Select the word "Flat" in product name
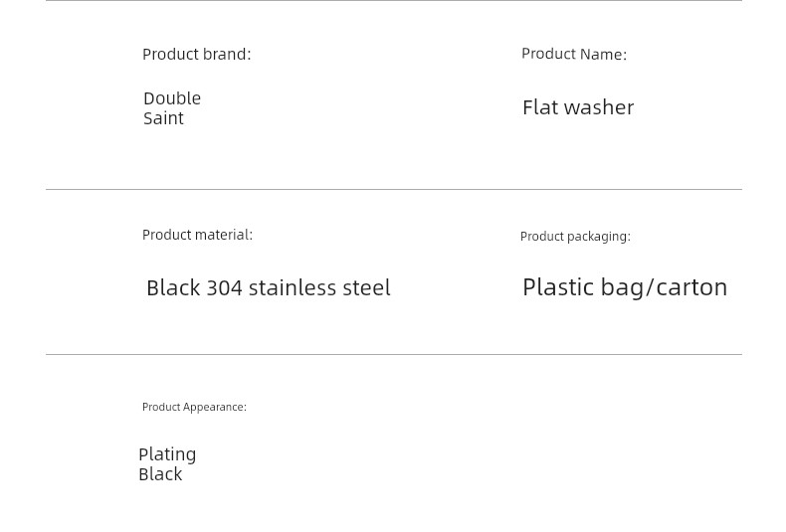786x532 pixels. pyautogui.click(x=539, y=107)
